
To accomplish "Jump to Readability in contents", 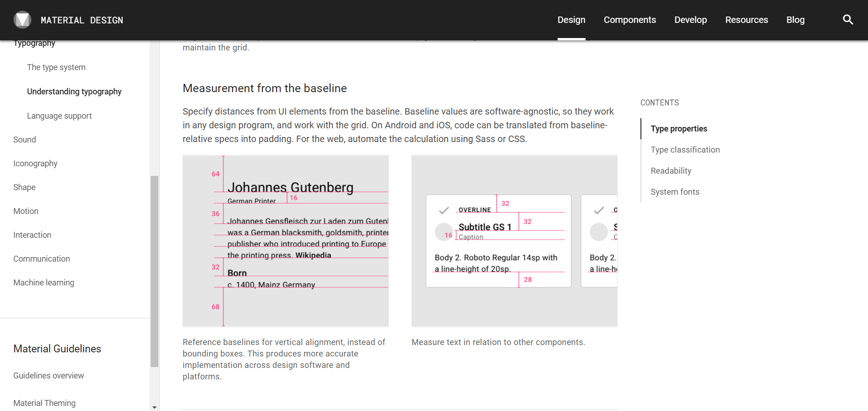I will coord(671,171).
